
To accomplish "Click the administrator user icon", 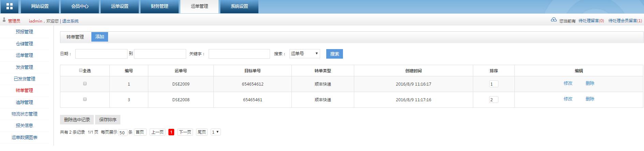I will [4, 20].
